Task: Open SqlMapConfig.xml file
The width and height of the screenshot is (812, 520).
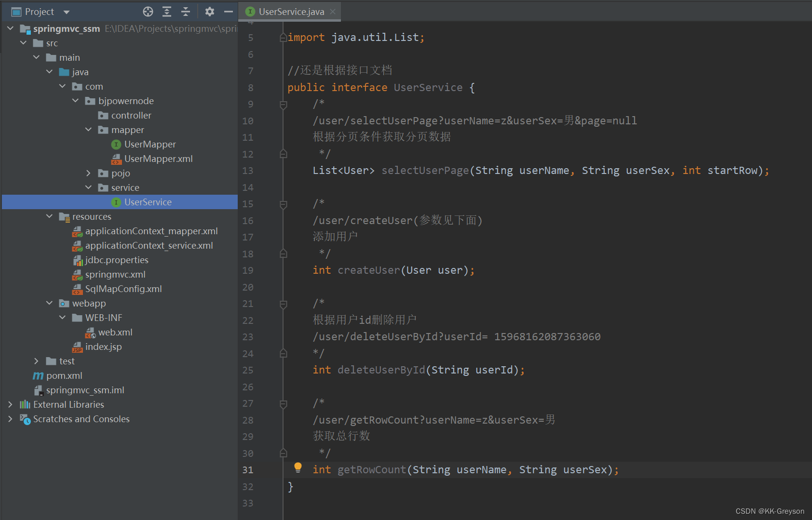Action: coord(123,289)
